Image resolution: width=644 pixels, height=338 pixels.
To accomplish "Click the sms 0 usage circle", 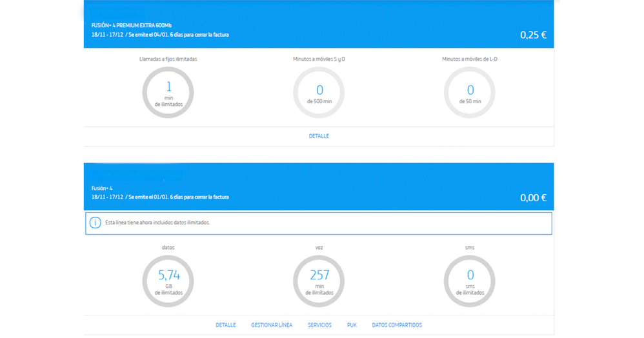I will click(469, 281).
